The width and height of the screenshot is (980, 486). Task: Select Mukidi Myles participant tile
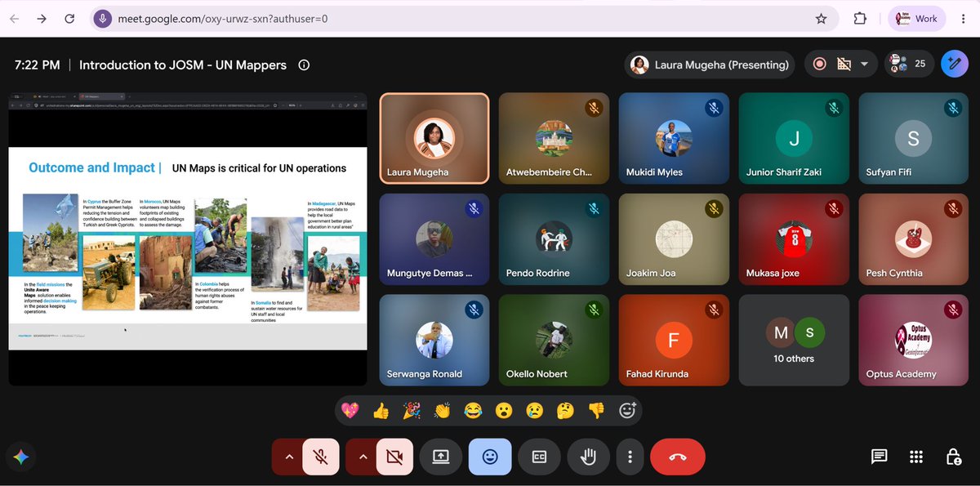(x=674, y=138)
